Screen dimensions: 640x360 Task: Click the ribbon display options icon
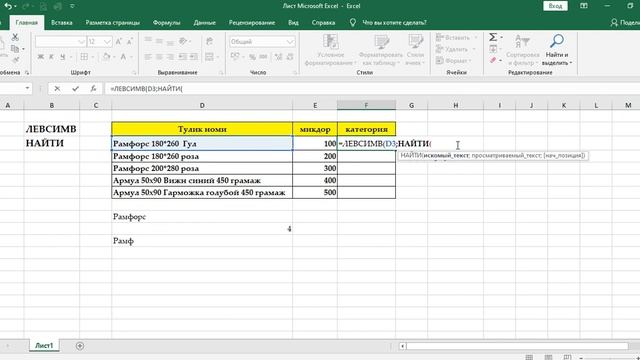[x=584, y=6]
